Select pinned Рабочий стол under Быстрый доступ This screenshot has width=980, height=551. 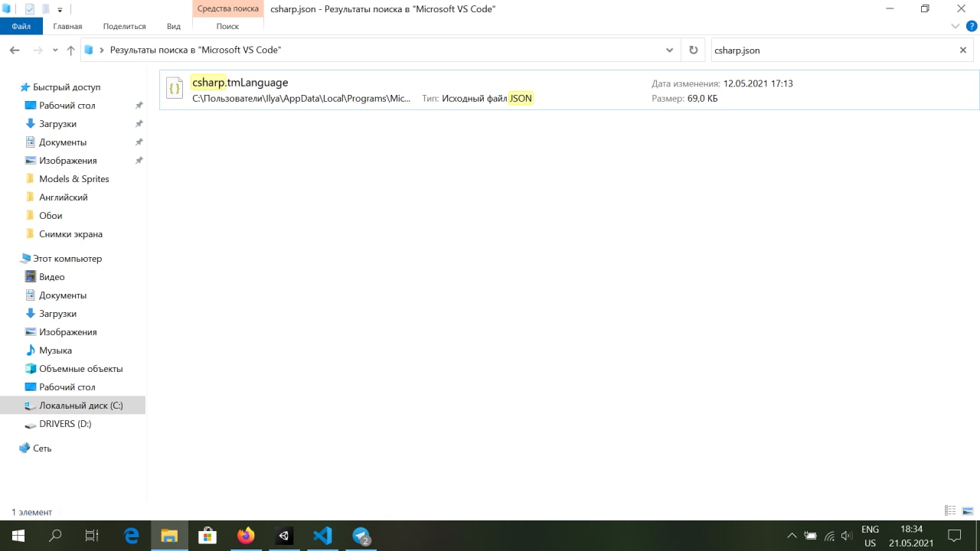click(67, 106)
